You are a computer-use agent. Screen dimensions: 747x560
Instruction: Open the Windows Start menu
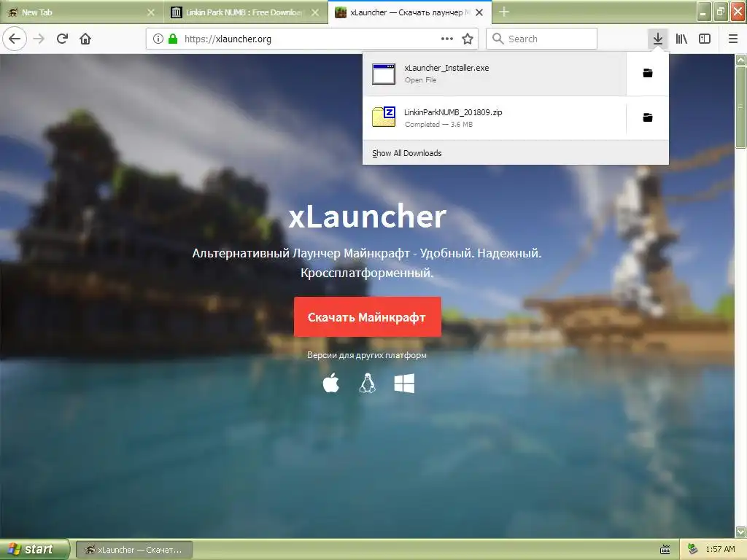(x=34, y=549)
